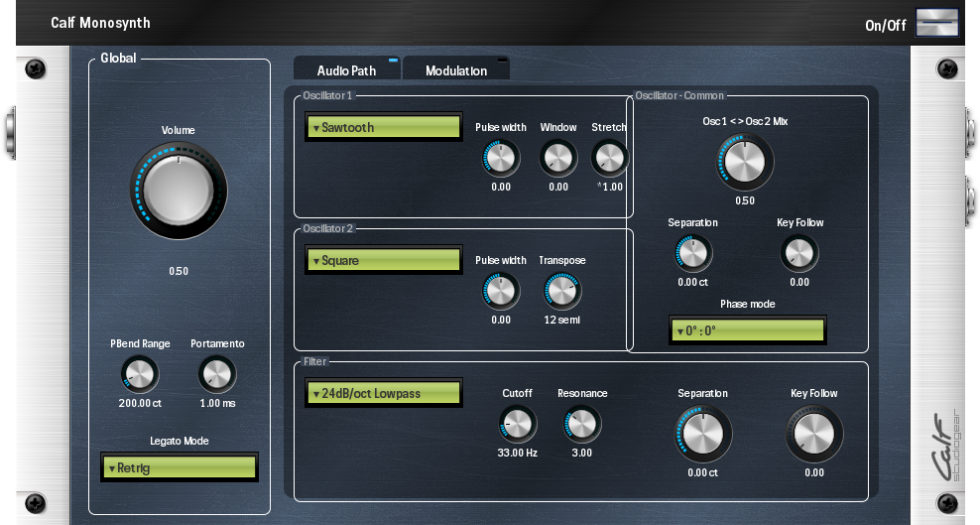The height and width of the screenshot is (525, 980).
Task: Click the PBend value 200.00 ct
Action: coord(140,404)
